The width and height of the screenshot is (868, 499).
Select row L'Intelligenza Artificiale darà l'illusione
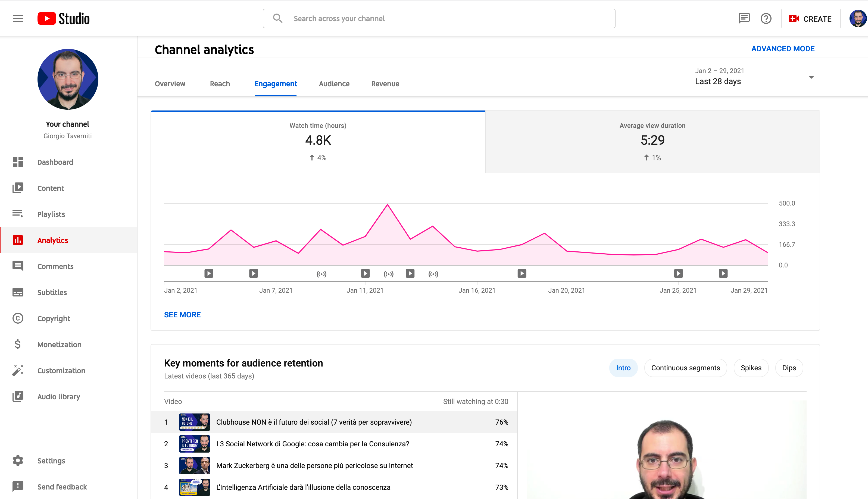(x=334, y=487)
